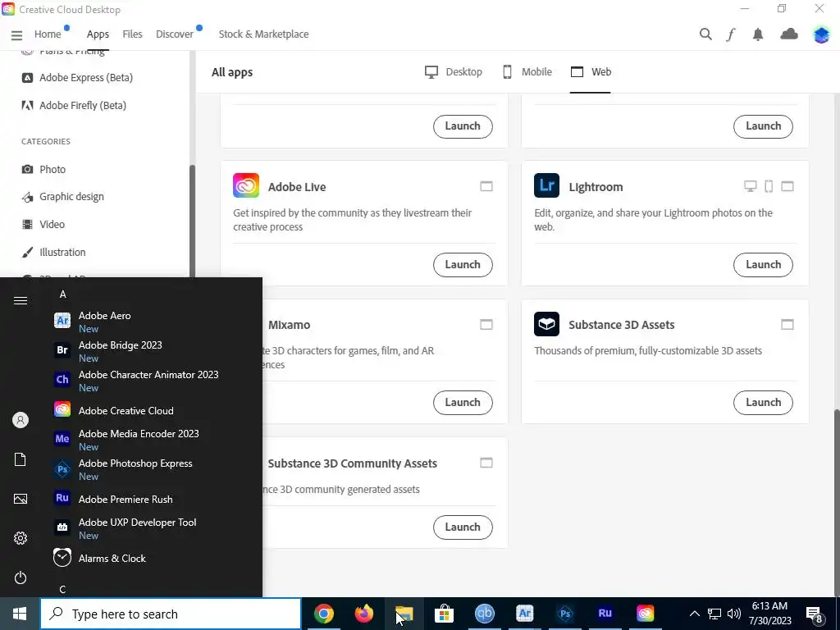Open the Creative Cloud hamburger menu
Screen dimensions: 840x630
click(16, 35)
